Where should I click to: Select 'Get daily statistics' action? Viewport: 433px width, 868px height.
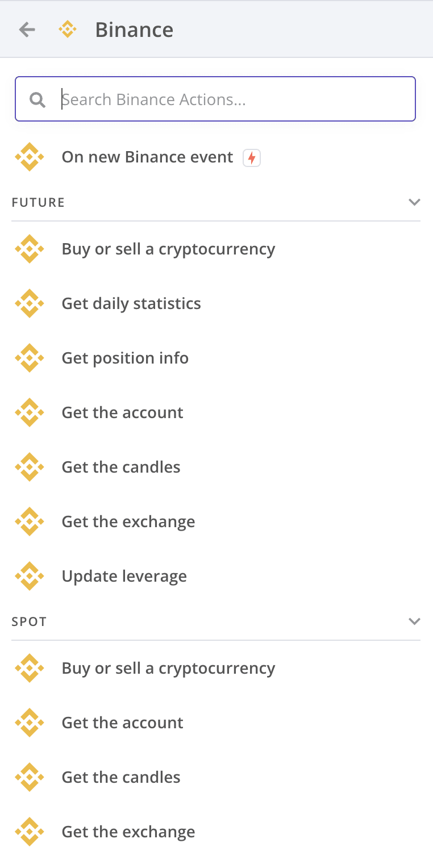tap(131, 303)
